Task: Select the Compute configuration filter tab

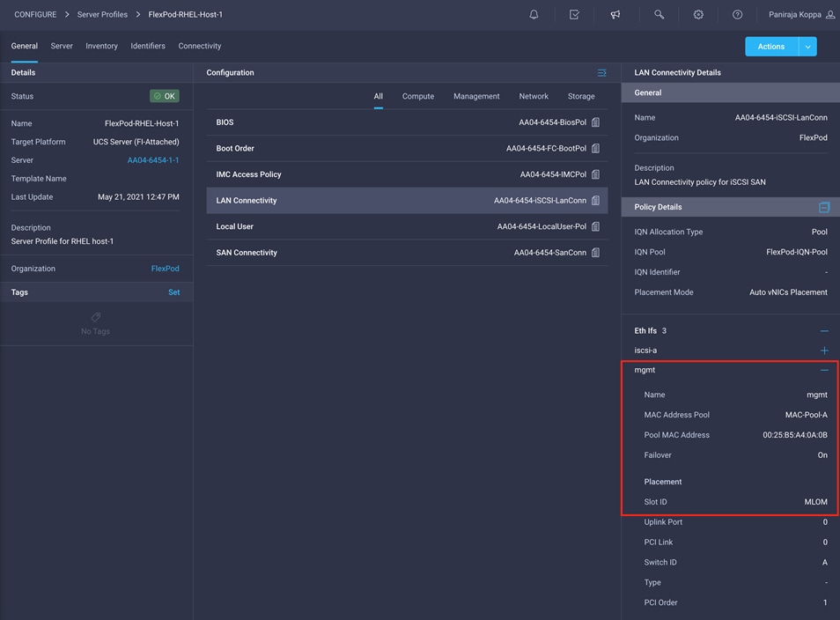Action: (418, 97)
